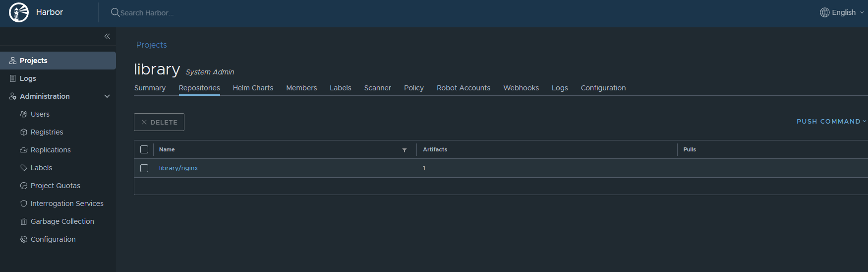Select Interrogation Services in the sidebar
Image resolution: width=868 pixels, height=272 pixels.
(x=67, y=204)
